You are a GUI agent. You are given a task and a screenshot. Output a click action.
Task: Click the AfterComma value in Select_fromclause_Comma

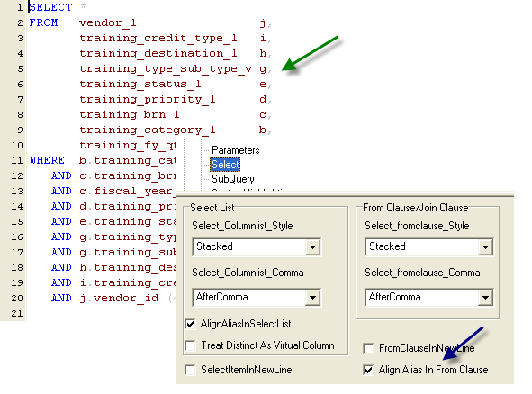click(x=394, y=297)
